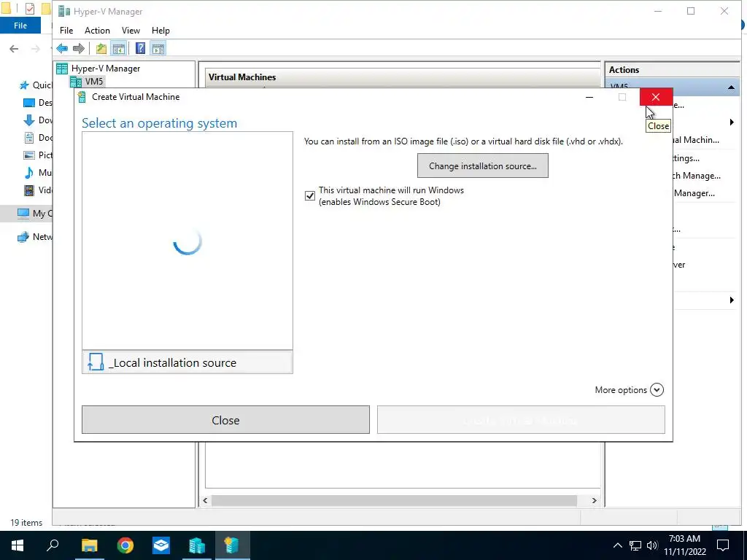This screenshot has height=560, width=747.
Task: Show hidden system tray icons chevron
Action: (x=617, y=545)
